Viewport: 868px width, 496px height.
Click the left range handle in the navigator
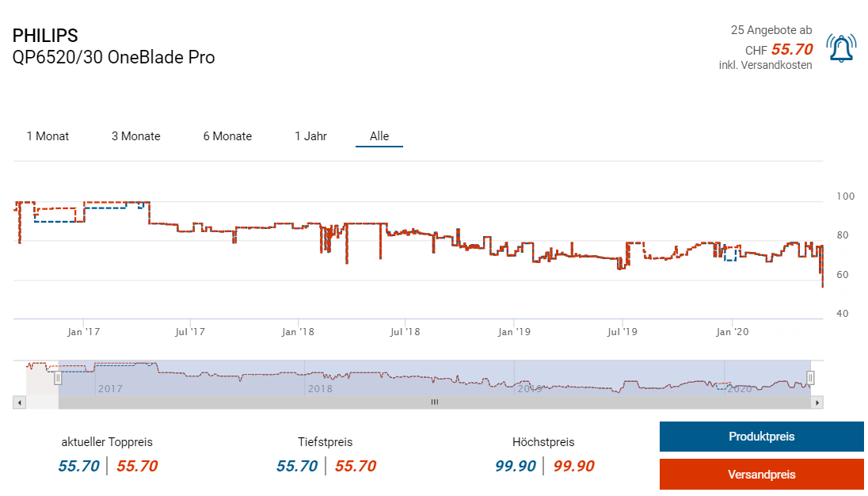tap(58, 379)
